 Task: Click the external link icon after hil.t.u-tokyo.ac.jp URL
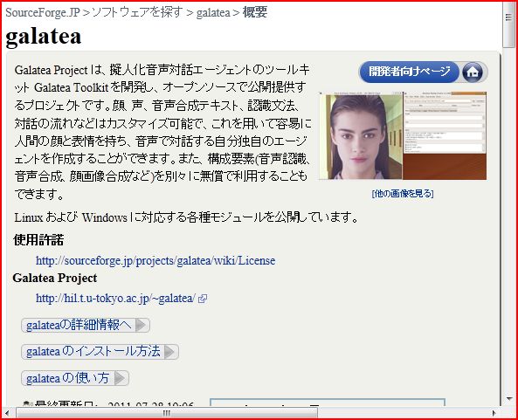[x=203, y=300]
